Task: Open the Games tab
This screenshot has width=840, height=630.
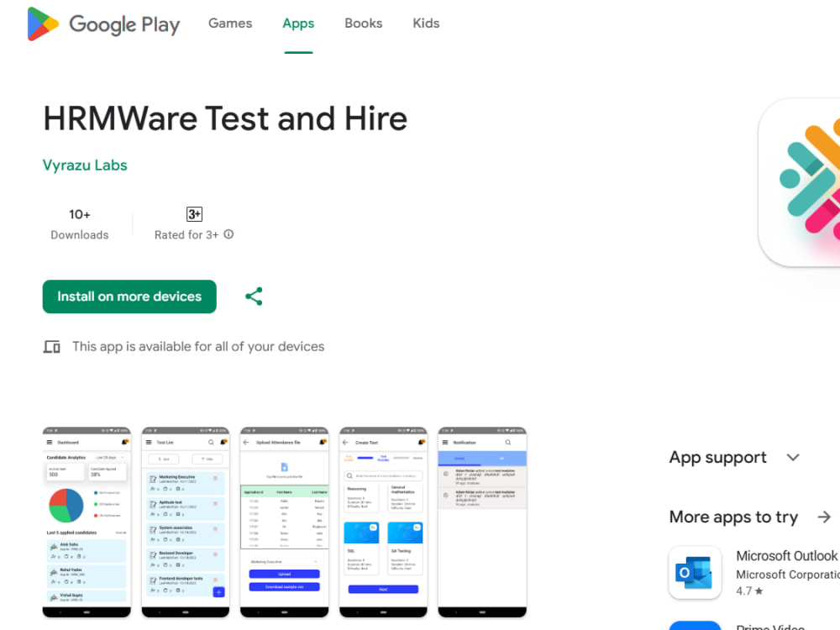Action: coord(230,23)
